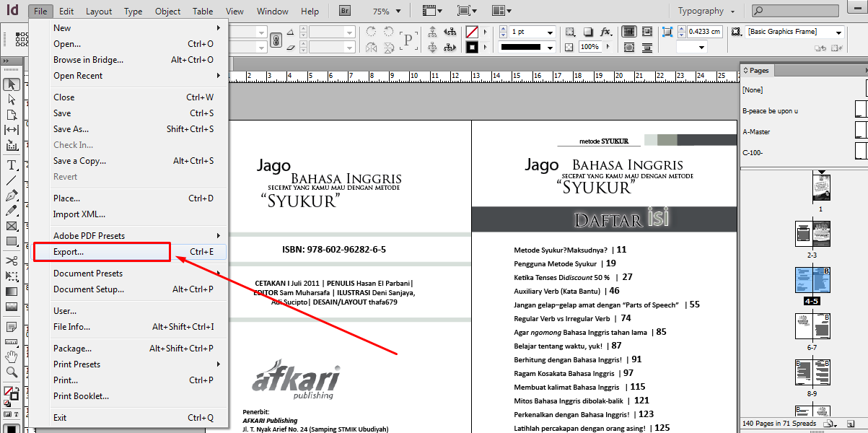Collapse toolbox with double-arrow header
Image resolution: width=868 pixels, height=433 pixels.
pyautogui.click(x=6, y=61)
